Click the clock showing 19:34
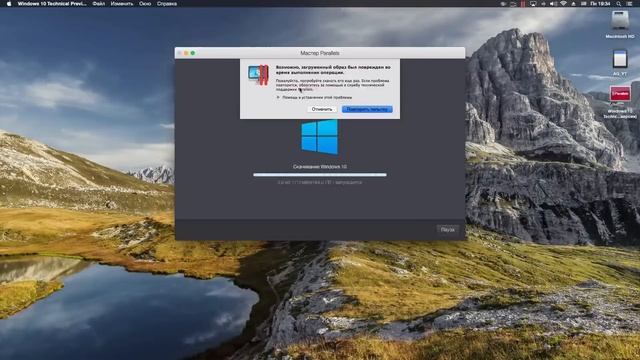 point(600,4)
